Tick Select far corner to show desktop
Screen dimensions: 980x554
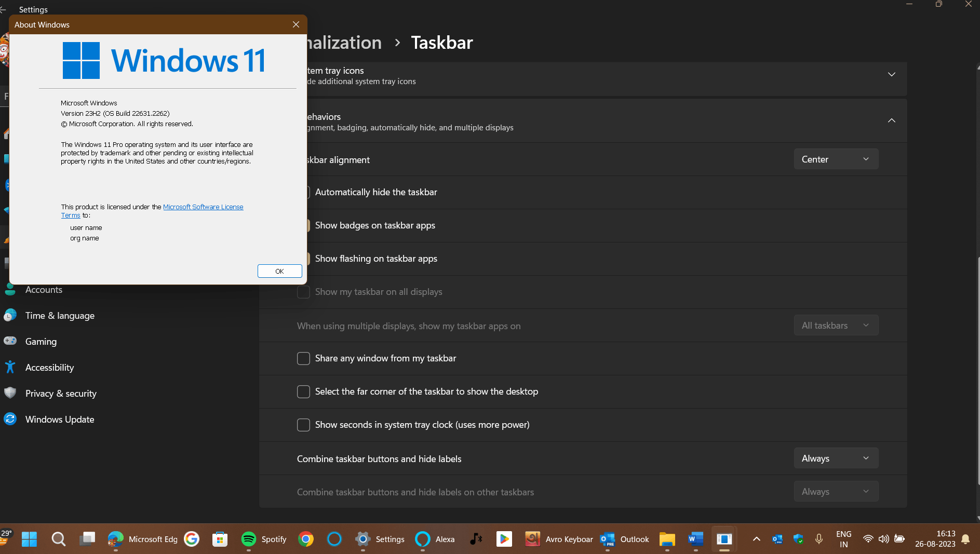(x=303, y=391)
